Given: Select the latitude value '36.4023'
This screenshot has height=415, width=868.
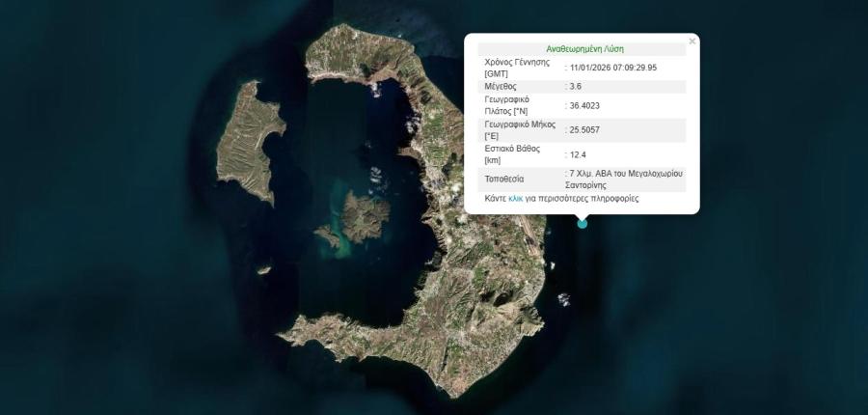Looking at the screenshot, I should [x=584, y=105].
